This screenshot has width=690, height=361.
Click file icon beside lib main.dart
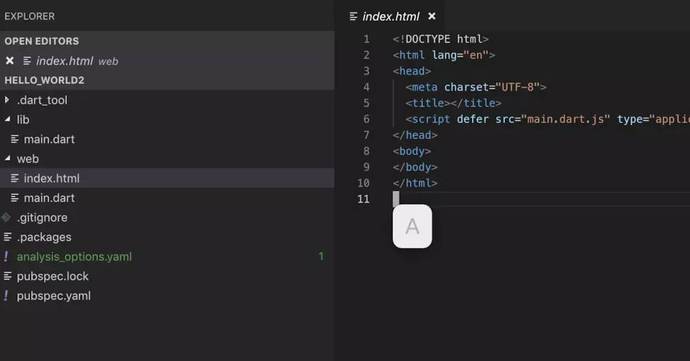(x=15, y=139)
